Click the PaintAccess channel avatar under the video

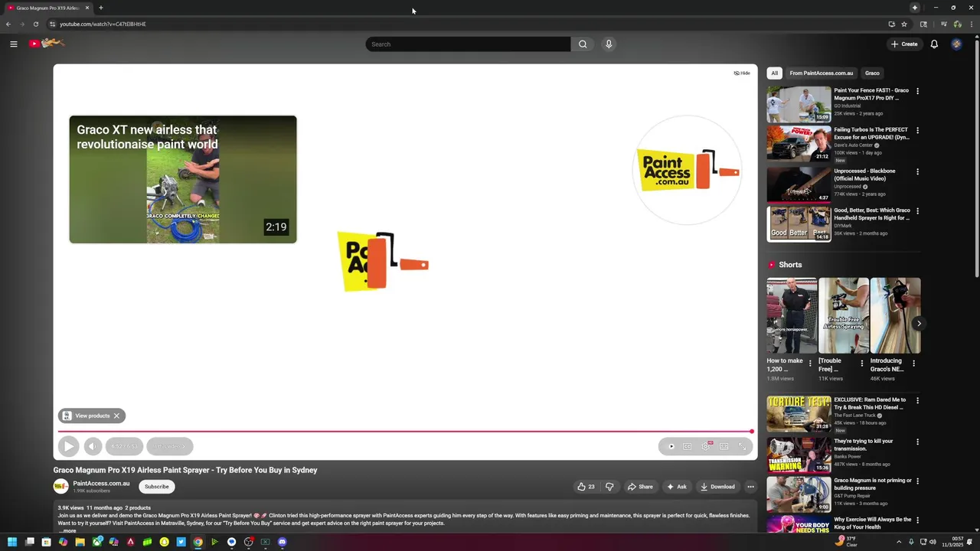(60, 487)
